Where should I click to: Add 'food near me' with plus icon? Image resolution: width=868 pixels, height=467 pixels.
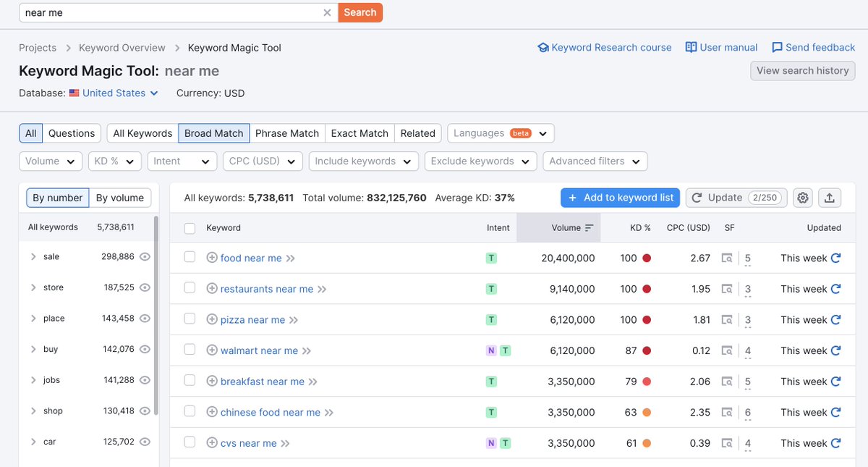coord(212,258)
